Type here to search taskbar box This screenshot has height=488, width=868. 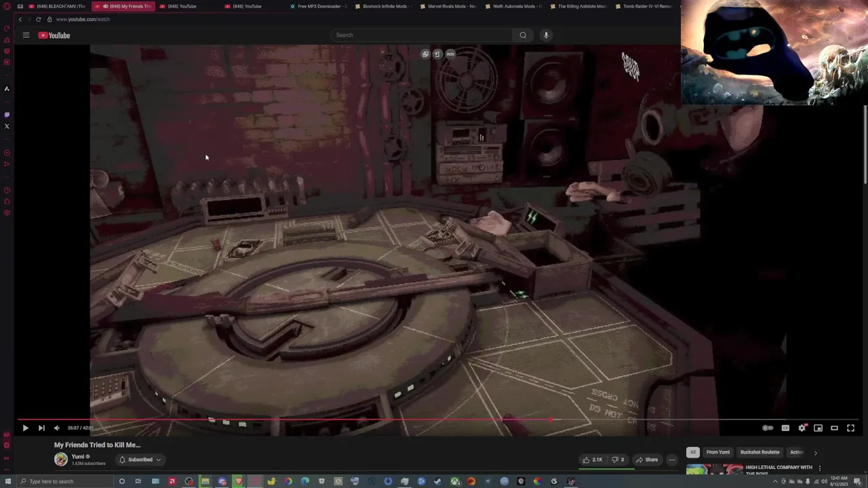[x=64, y=481]
